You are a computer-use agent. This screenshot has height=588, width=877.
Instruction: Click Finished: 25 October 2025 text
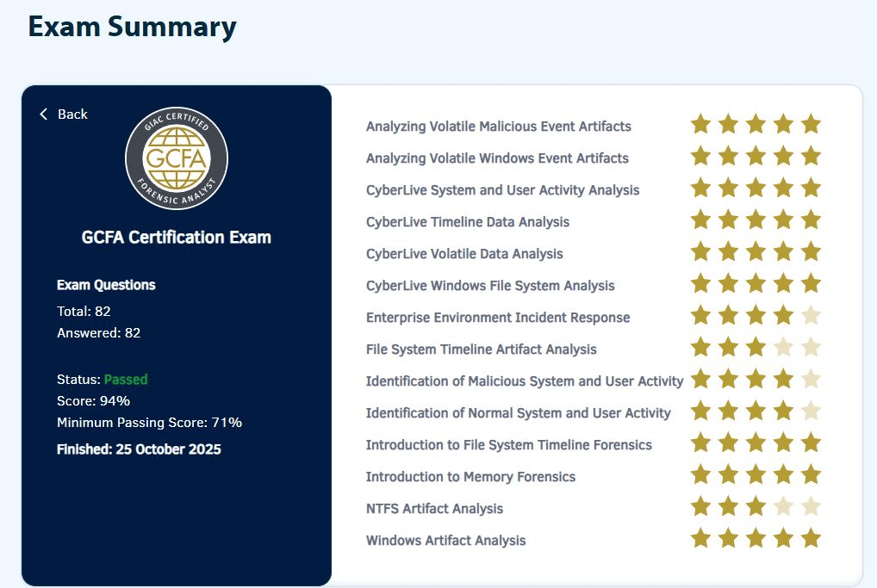[x=139, y=449]
